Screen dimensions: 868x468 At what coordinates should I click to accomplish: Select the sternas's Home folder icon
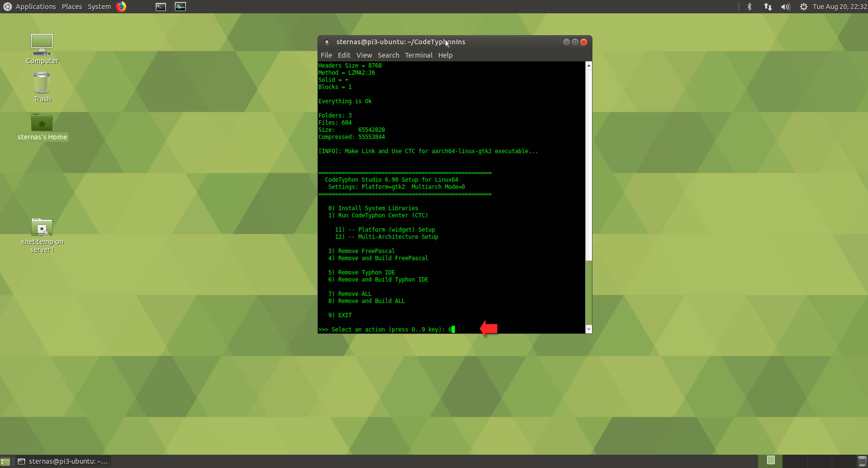(42, 127)
